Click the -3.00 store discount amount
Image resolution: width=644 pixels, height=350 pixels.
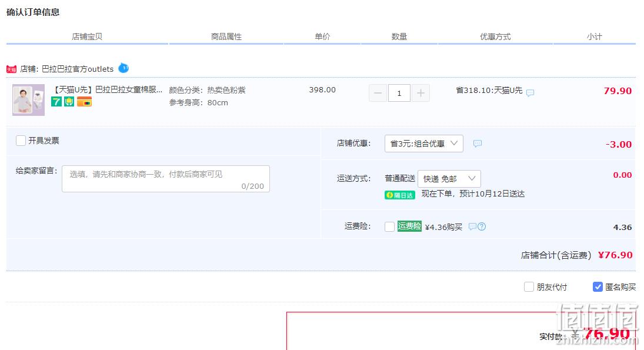click(x=619, y=144)
